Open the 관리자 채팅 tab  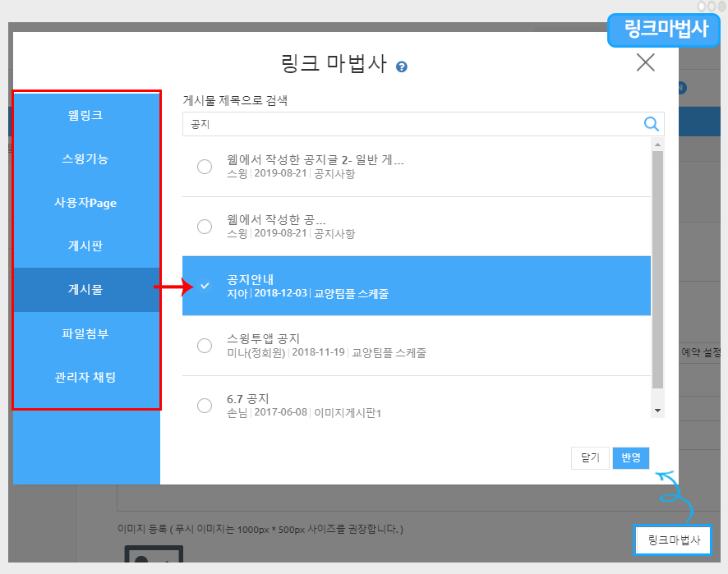point(86,377)
